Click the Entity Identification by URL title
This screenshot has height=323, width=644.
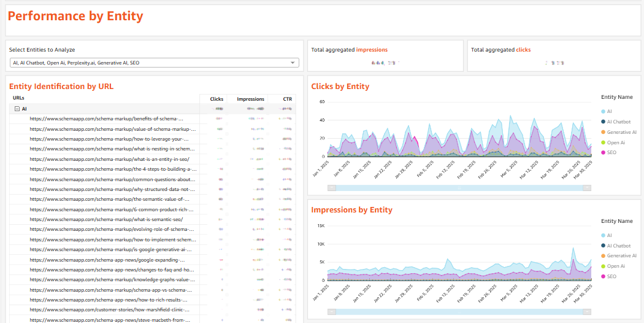point(61,87)
